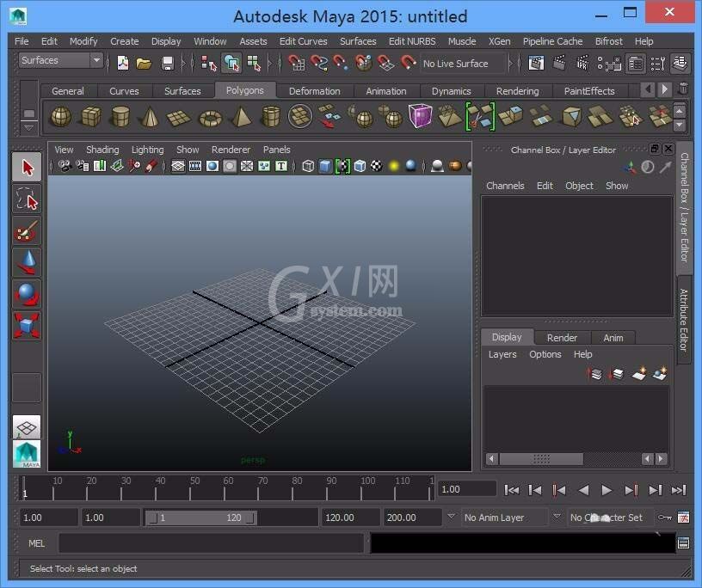Activate the Rotate tool
Screen dimensions: 702x588
[27, 294]
